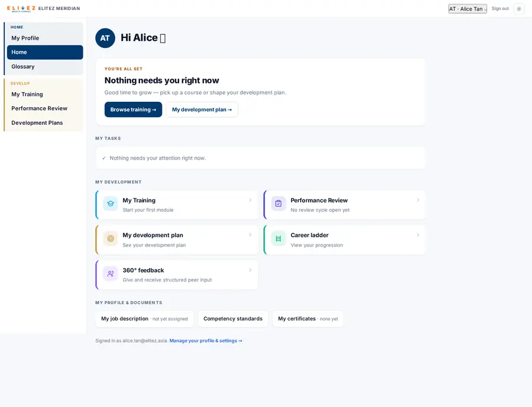Open the chevron on the My Training card
This screenshot has width=532, height=407.
250,200
